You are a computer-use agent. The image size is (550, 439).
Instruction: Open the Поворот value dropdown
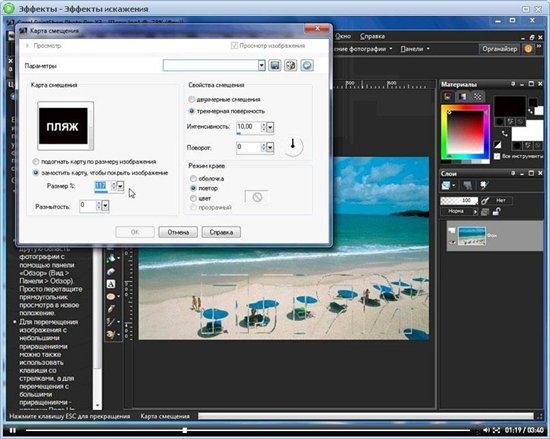270,148
